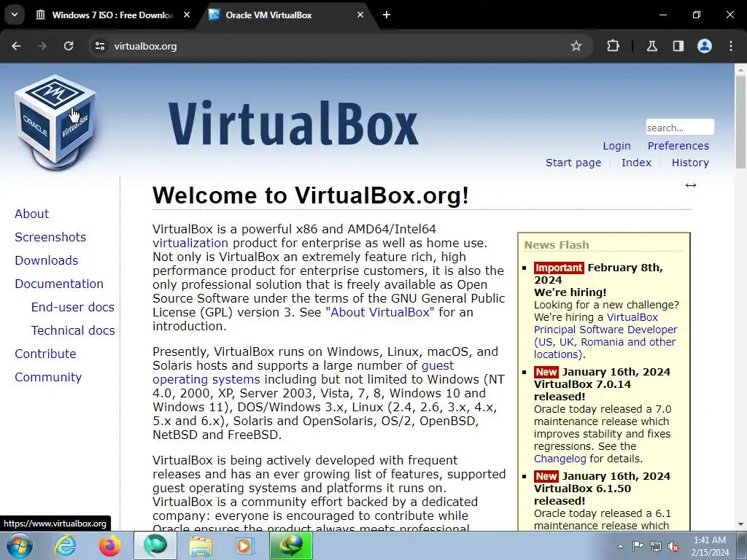Click the News Flash heading
Viewport: 747px width, 560px height.
(x=557, y=245)
